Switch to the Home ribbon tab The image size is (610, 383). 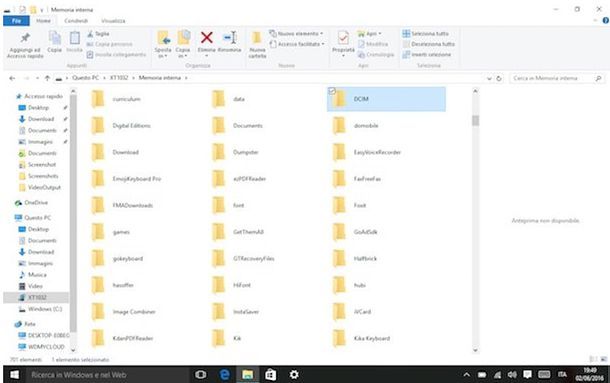coord(43,21)
